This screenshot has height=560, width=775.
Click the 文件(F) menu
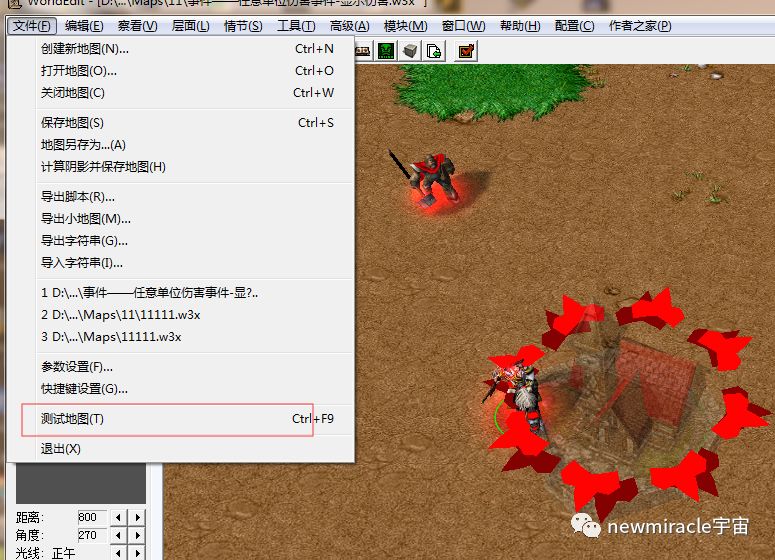tap(32, 26)
